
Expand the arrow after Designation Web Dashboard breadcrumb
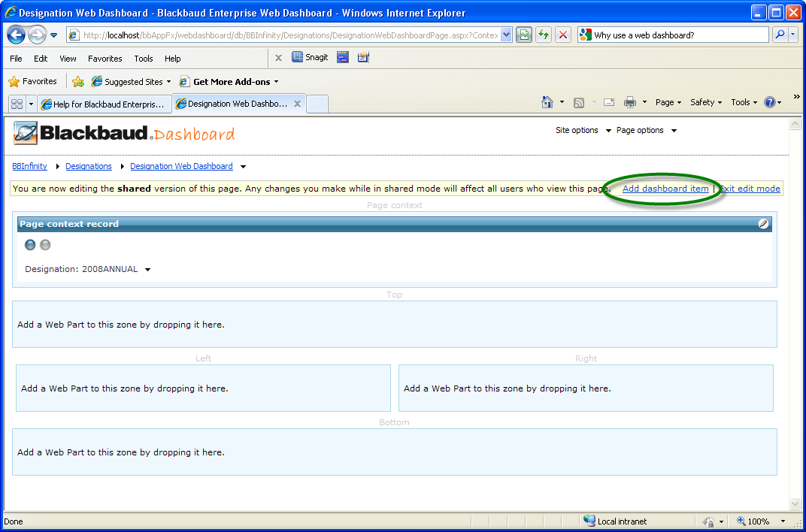coord(243,166)
